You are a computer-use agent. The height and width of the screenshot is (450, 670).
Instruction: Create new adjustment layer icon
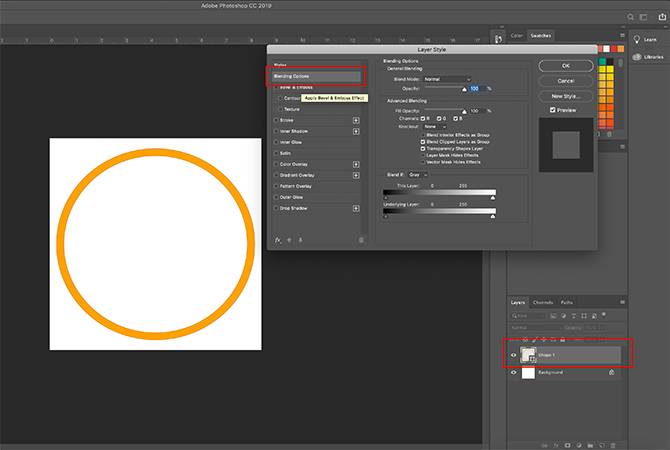(x=579, y=445)
